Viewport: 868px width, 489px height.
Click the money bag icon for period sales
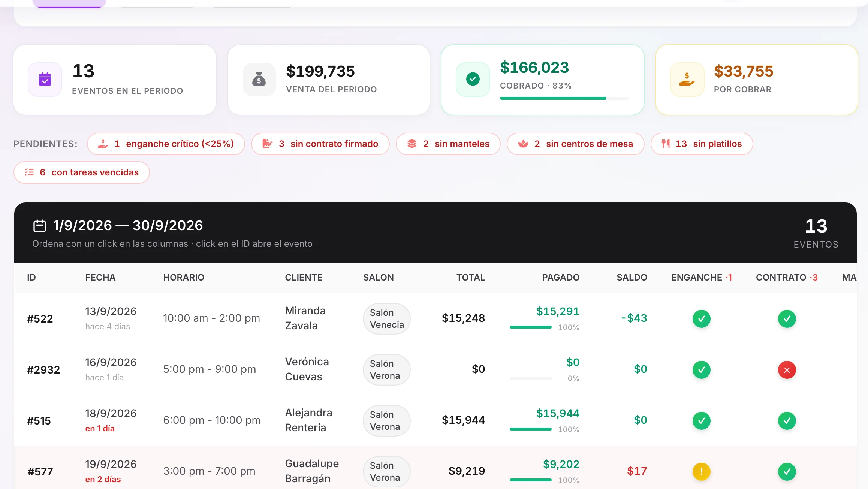pos(259,79)
